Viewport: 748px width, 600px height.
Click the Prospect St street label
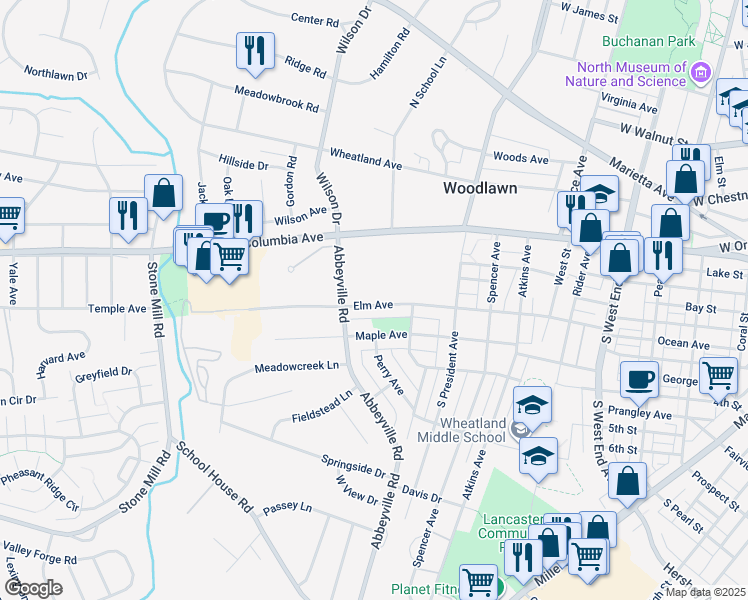click(716, 491)
